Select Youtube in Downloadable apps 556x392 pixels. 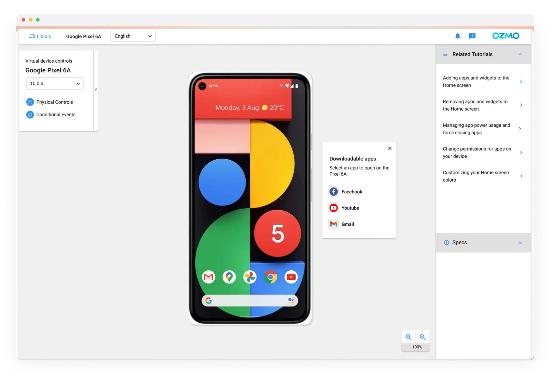coord(344,208)
